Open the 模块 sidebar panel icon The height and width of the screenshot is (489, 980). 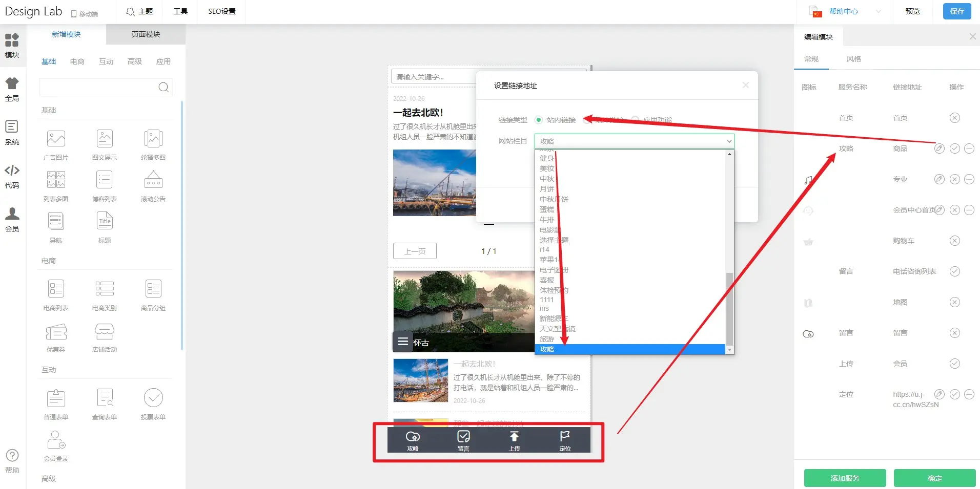point(12,45)
